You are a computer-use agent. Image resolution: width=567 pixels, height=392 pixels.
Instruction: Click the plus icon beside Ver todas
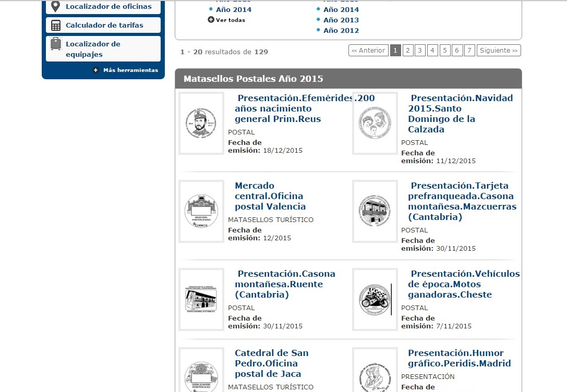pyautogui.click(x=211, y=20)
